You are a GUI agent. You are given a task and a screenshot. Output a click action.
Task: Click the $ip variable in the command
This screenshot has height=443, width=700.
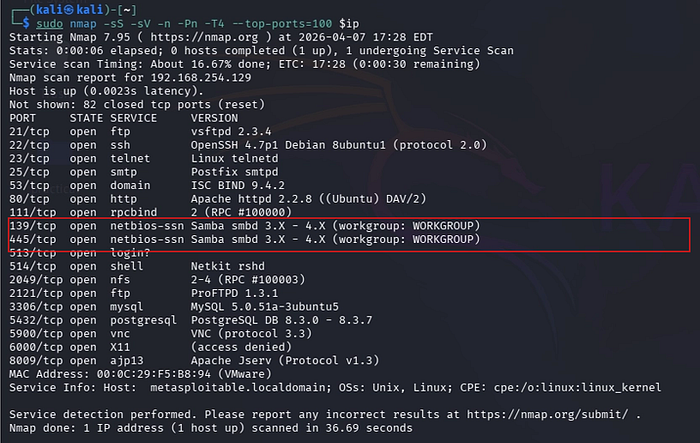click(x=349, y=24)
